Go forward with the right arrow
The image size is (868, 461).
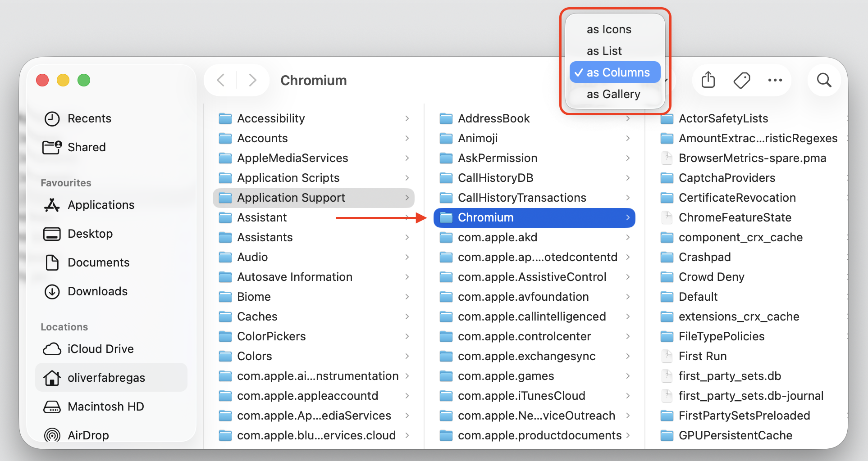(x=253, y=80)
